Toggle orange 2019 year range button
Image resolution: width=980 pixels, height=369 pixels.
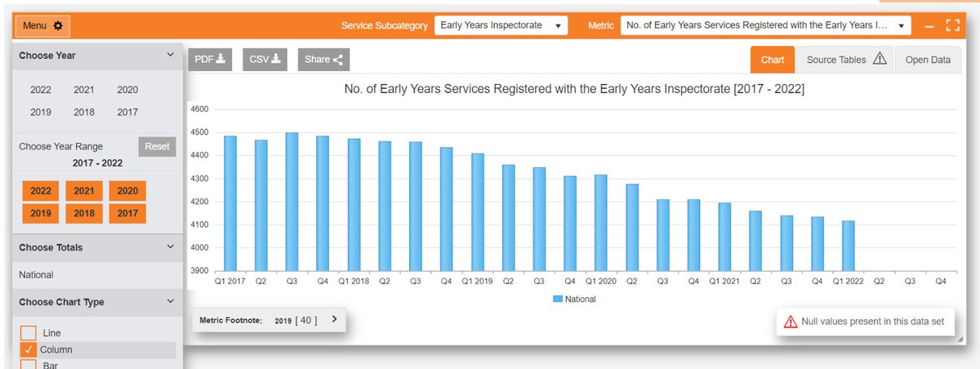click(41, 214)
